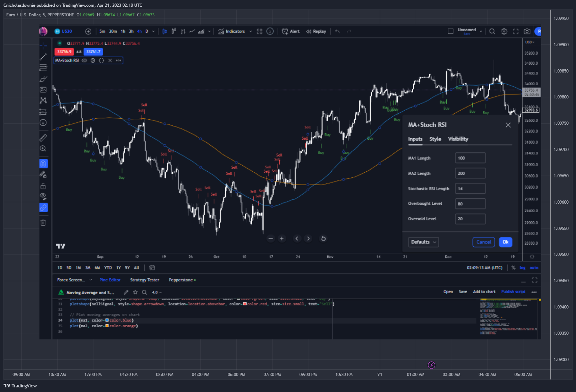Screen dimensions: 576x392
Task: Click the orange color swatch on line 35
Action: point(107,326)
